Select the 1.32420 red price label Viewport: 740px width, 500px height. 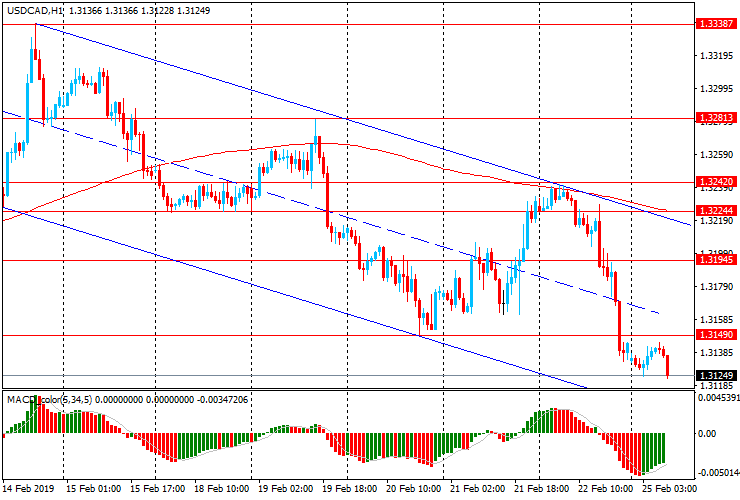tap(716, 182)
